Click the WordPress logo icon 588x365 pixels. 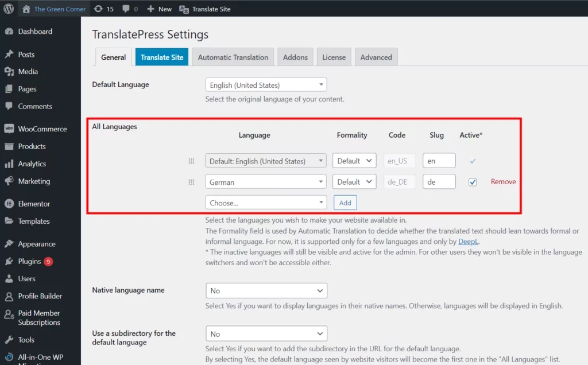[x=9, y=9]
